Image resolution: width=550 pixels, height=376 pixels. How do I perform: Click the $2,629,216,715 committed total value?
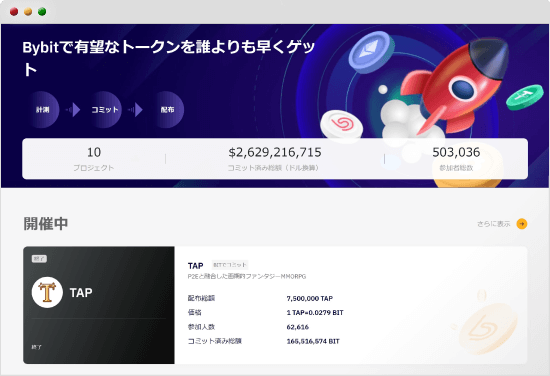pos(275,152)
